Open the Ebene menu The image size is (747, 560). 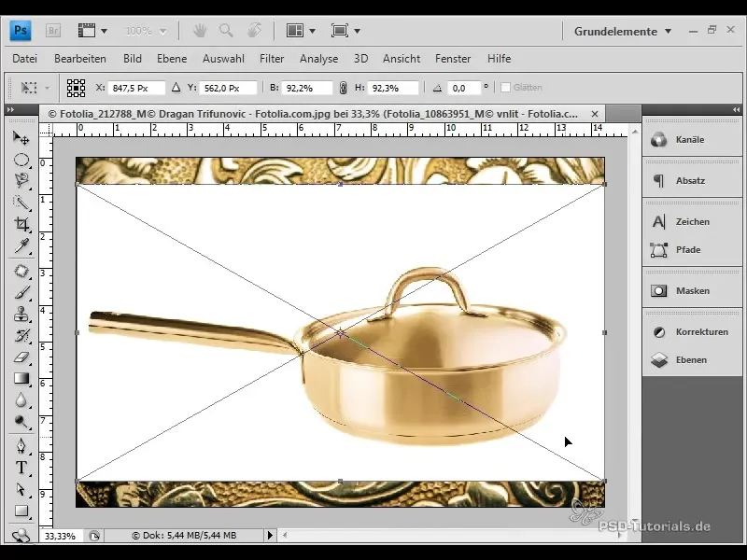click(x=172, y=59)
